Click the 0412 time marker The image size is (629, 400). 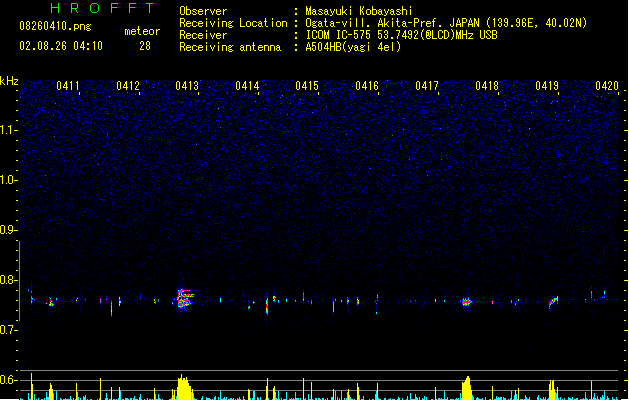point(128,86)
